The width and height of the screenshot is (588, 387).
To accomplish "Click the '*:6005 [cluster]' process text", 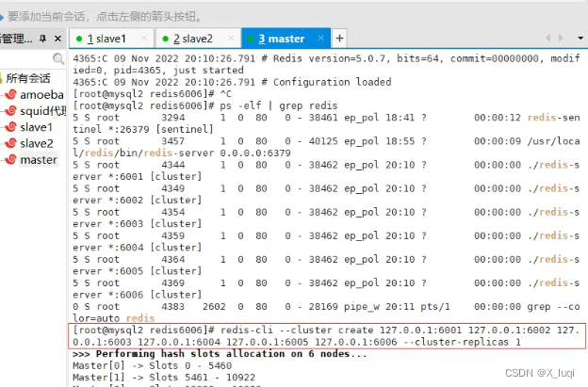I will pyautogui.click(x=155, y=271).
